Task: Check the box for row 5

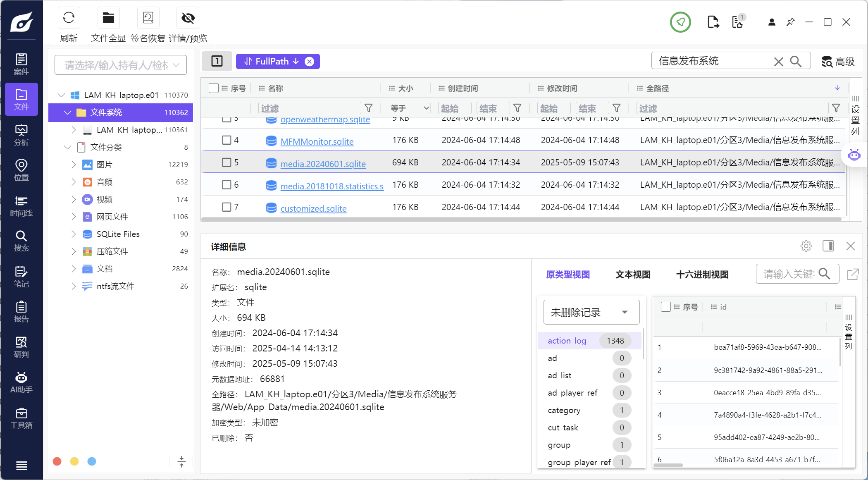Action: 227,162
